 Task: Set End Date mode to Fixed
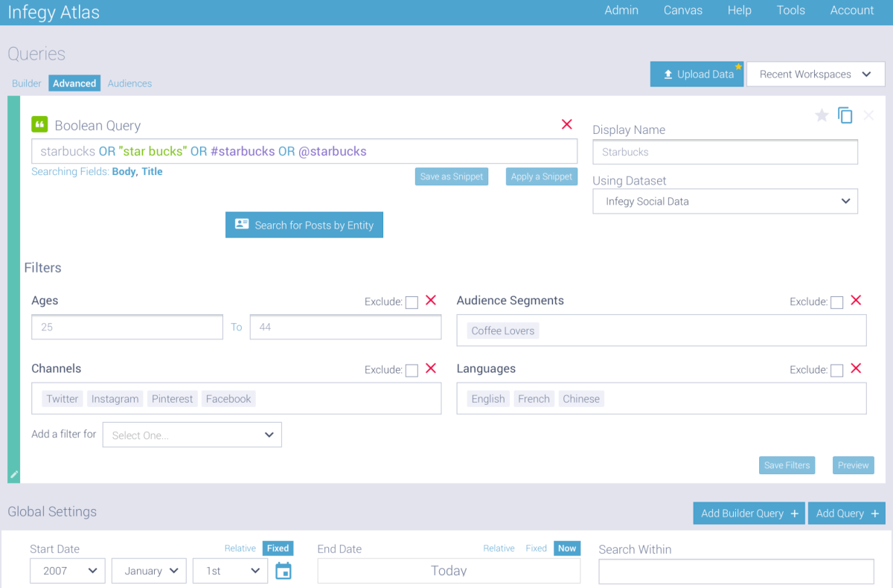[x=536, y=549]
